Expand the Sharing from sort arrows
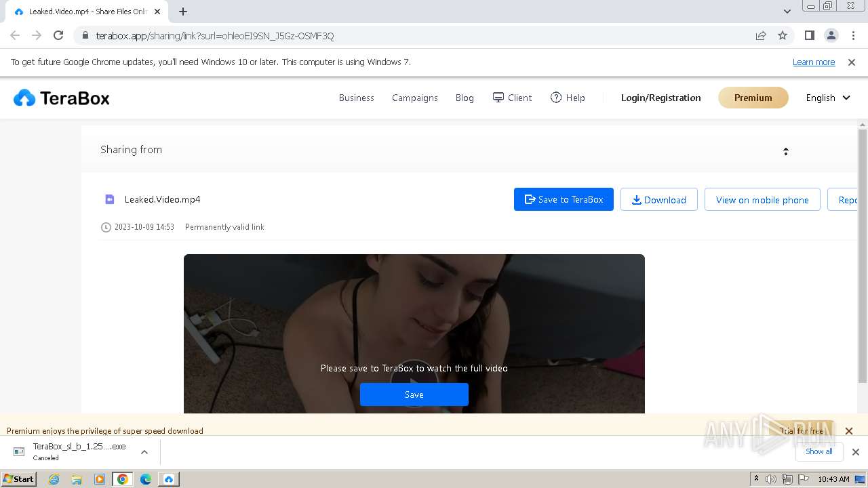 (786, 151)
